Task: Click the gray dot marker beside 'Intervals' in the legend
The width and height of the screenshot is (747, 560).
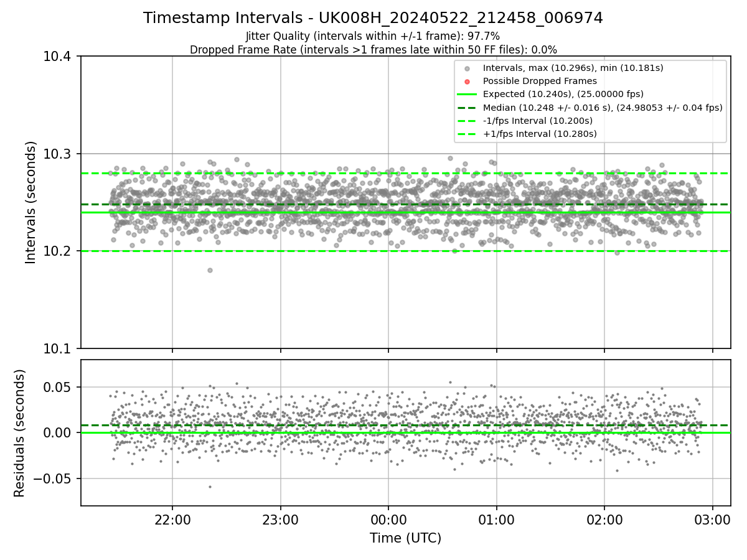Action: pyautogui.click(x=467, y=68)
